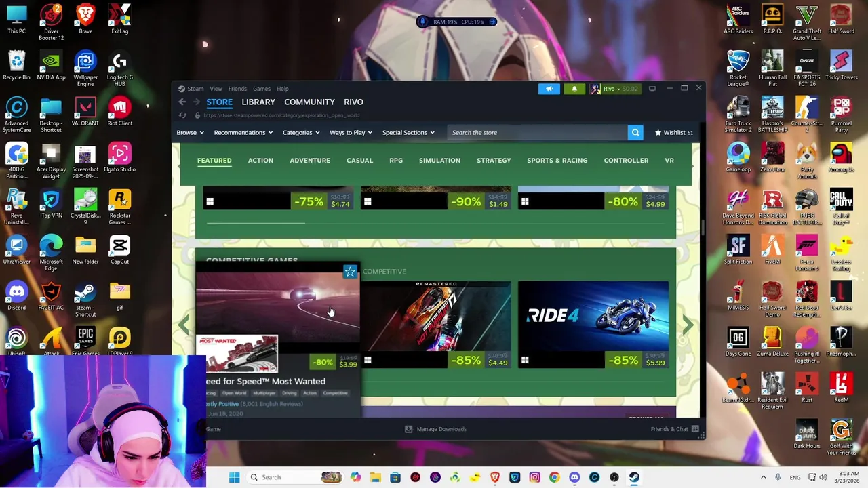Click the Steam back navigation arrow
This screenshot has width=868, height=488.
pyautogui.click(x=182, y=102)
